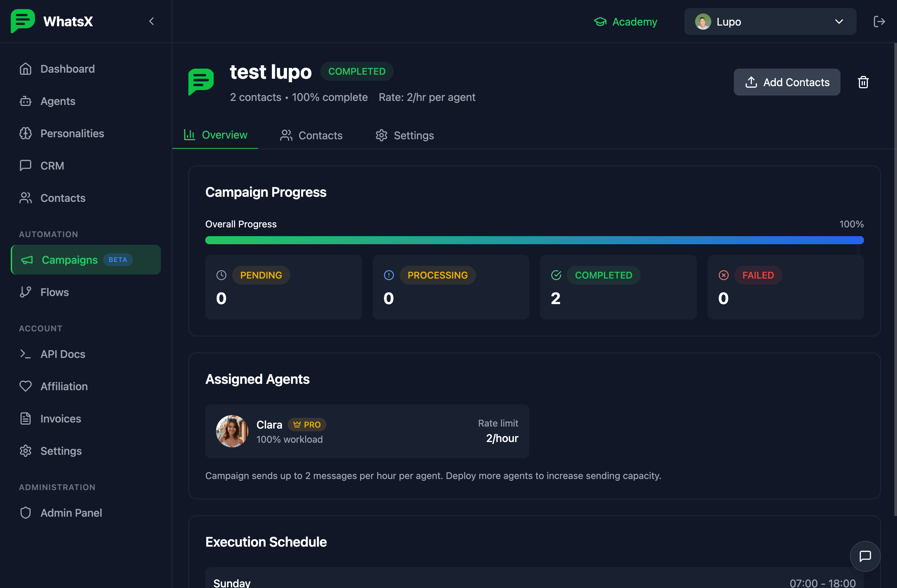Go to Flows in the sidebar
The width and height of the screenshot is (897, 588).
(55, 292)
